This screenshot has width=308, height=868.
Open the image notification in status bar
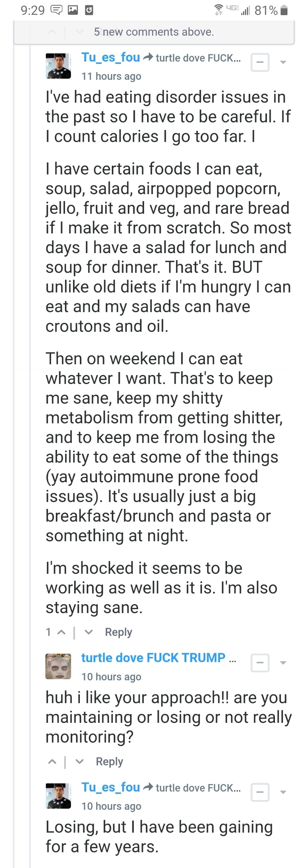point(73,10)
